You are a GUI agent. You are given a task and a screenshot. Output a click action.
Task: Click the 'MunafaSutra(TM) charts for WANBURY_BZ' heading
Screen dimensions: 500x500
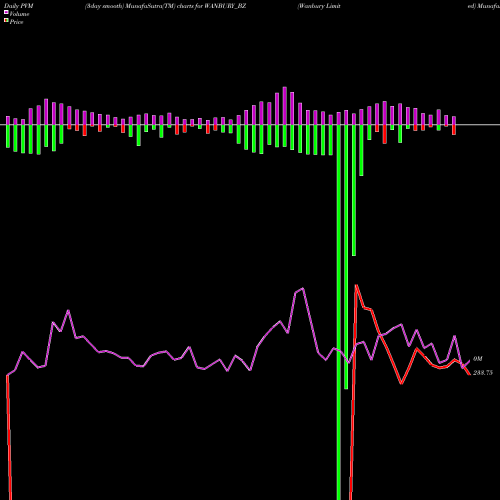tap(186, 6)
